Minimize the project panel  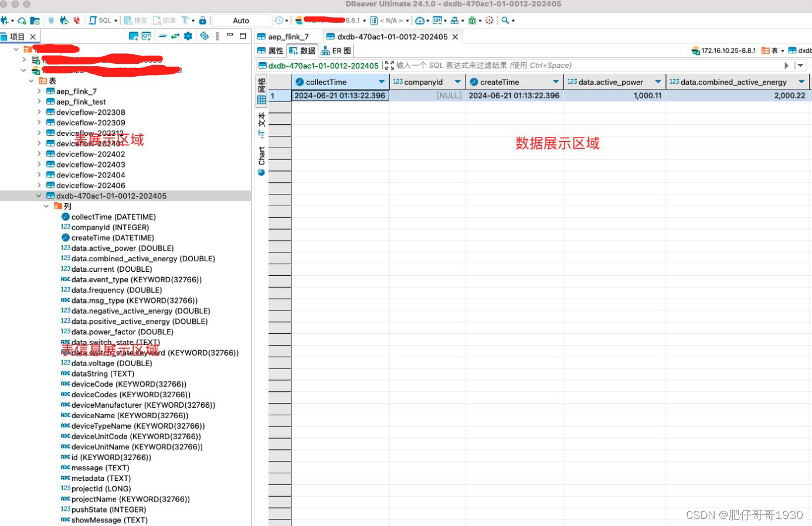tap(230, 36)
